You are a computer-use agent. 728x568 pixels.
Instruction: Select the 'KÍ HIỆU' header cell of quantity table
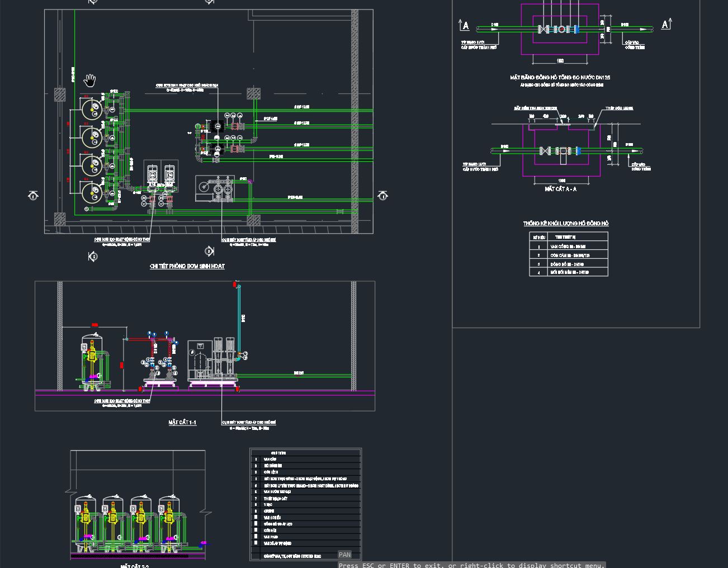click(539, 237)
